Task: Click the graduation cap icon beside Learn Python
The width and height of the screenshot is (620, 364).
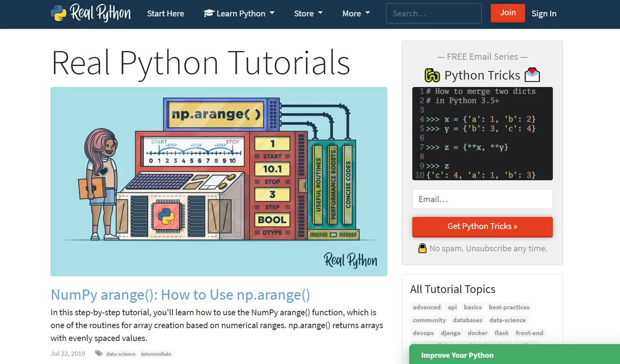Action: 209,14
